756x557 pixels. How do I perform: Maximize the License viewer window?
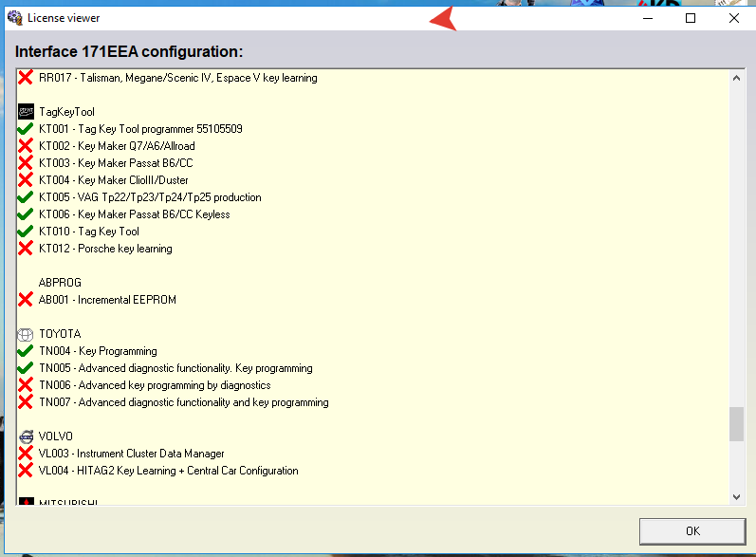691,18
